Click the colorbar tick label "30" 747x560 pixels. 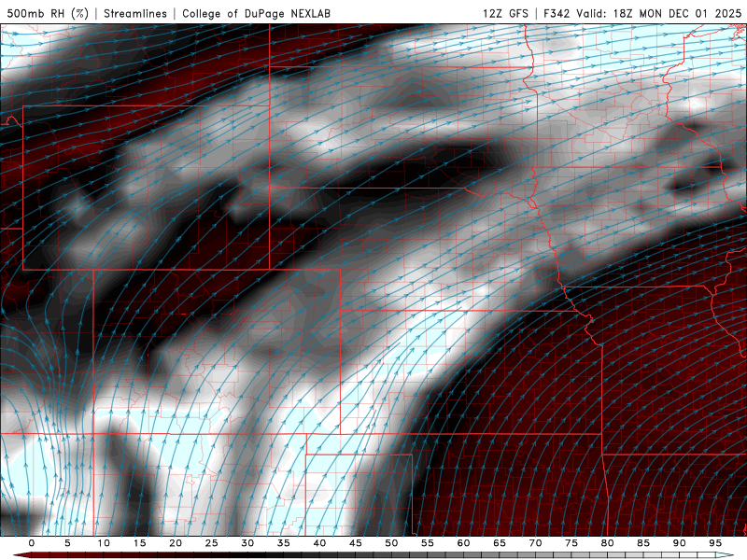247,543
